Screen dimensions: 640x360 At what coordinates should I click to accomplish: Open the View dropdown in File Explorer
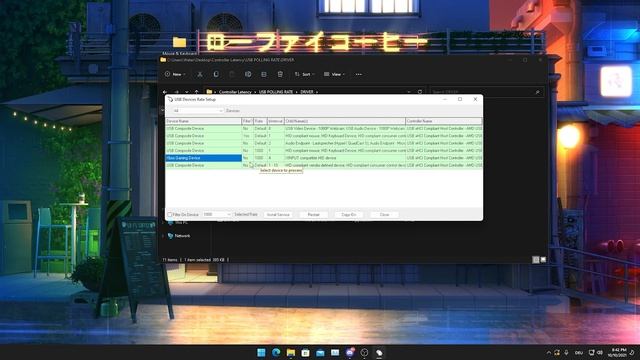pyautogui.click(x=334, y=74)
